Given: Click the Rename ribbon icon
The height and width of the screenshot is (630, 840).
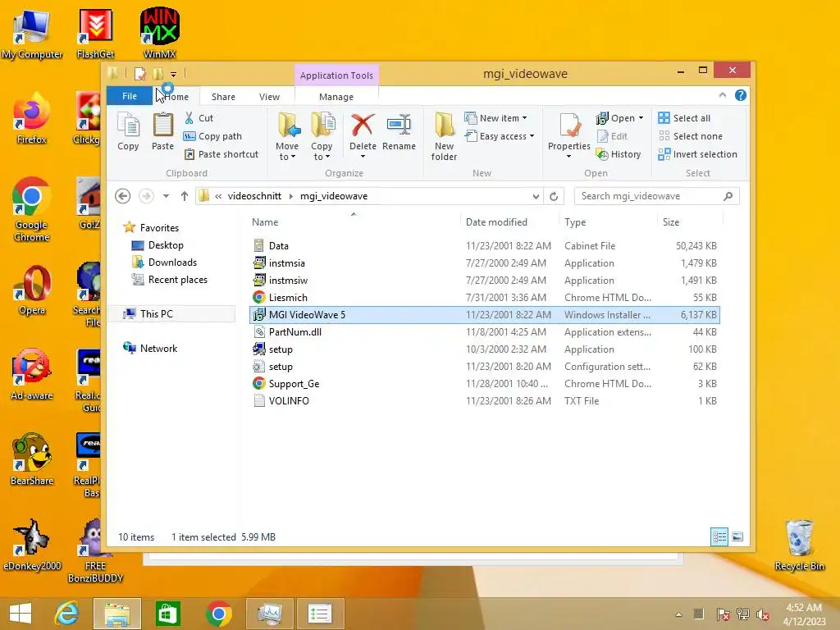Looking at the screenshot, I should click(x=399, y=131).
